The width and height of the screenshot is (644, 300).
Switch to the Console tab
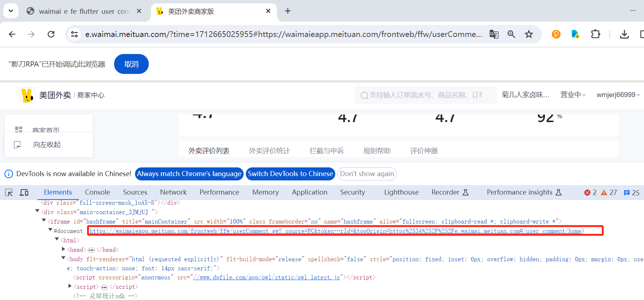(97, 192)
